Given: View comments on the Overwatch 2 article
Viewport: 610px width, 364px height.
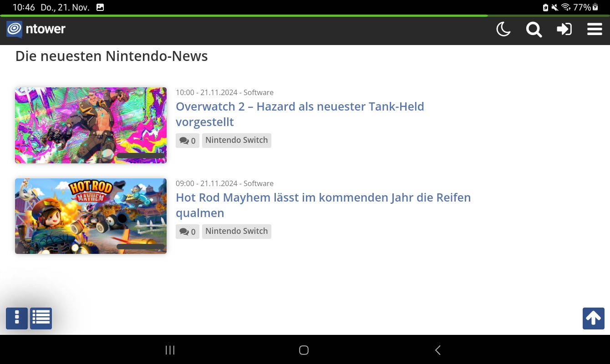Looking at the screenshot, I should [188, 141].
